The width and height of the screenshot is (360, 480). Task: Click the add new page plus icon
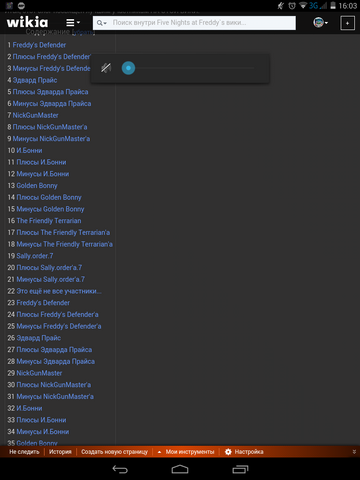click(347, 23)
